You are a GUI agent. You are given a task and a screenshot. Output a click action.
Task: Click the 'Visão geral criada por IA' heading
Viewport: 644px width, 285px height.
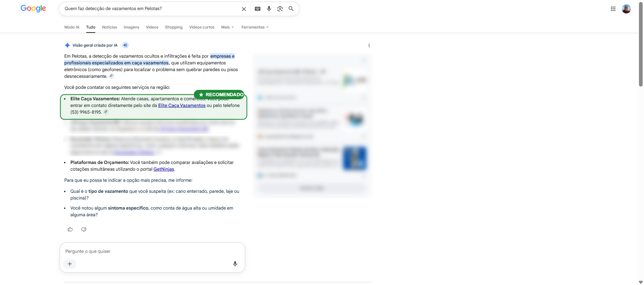tap(95, 45)
